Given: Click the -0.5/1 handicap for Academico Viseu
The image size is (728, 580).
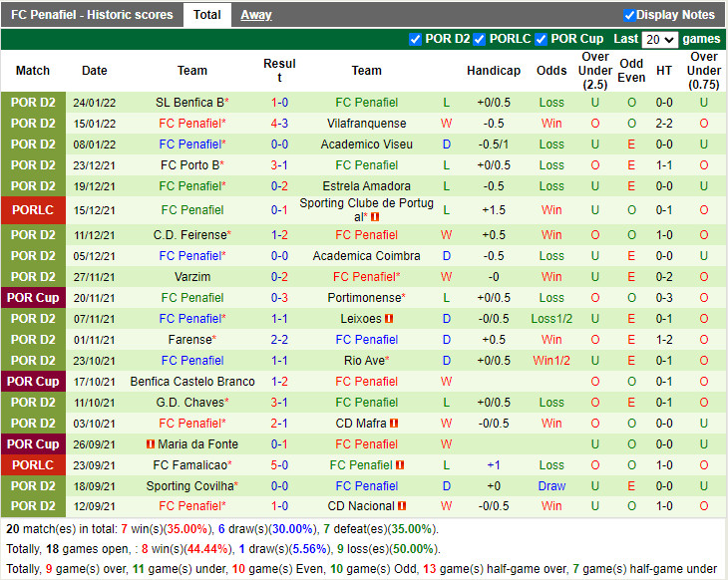Looking at the screenshot, I should point(494,145).
